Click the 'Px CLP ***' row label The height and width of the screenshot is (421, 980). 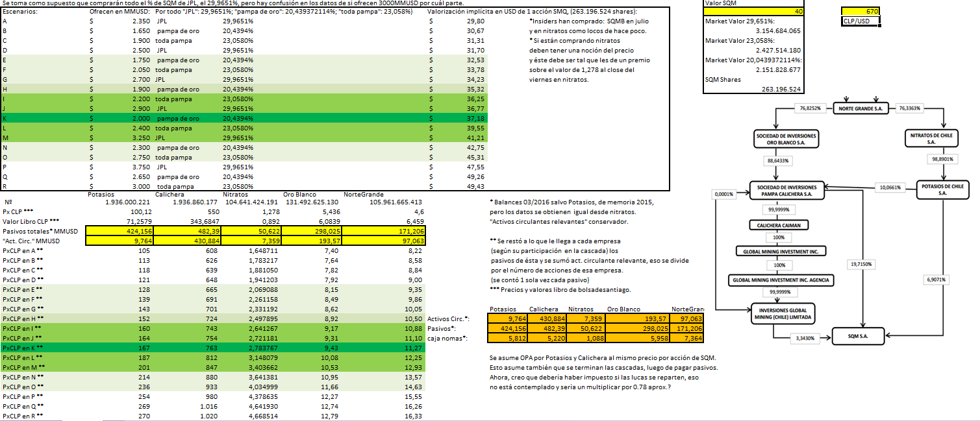(x=18, y=211)
